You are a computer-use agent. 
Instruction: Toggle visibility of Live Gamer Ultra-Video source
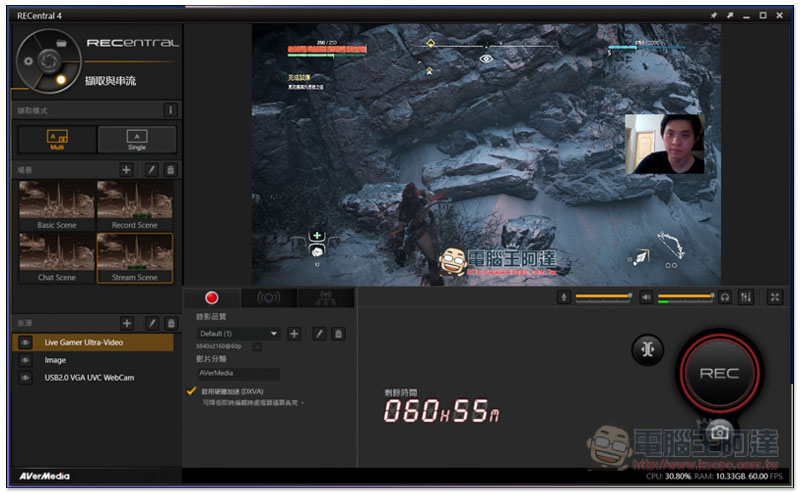[x=25, y=342]
